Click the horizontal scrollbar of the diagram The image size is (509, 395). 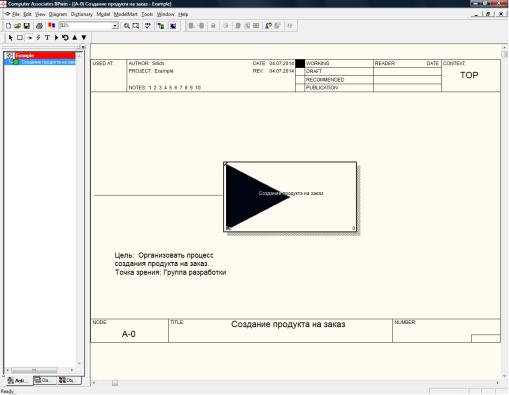click(x=295, y=383)
